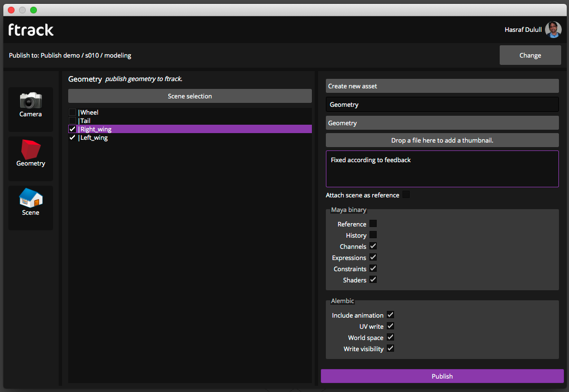
Task: Disable Include animation checkbox
Action: (x=391, y=315)
